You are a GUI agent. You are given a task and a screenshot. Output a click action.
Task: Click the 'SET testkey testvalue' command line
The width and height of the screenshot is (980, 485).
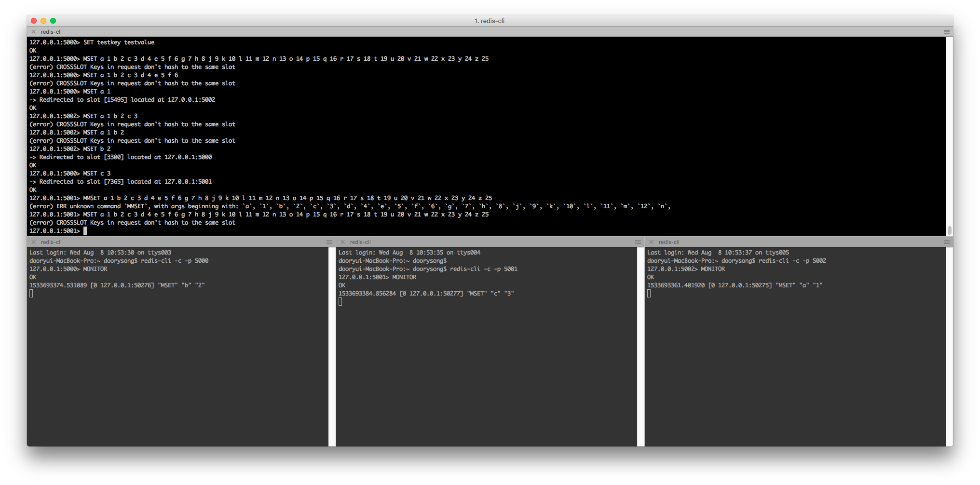(x=92, y=42)
